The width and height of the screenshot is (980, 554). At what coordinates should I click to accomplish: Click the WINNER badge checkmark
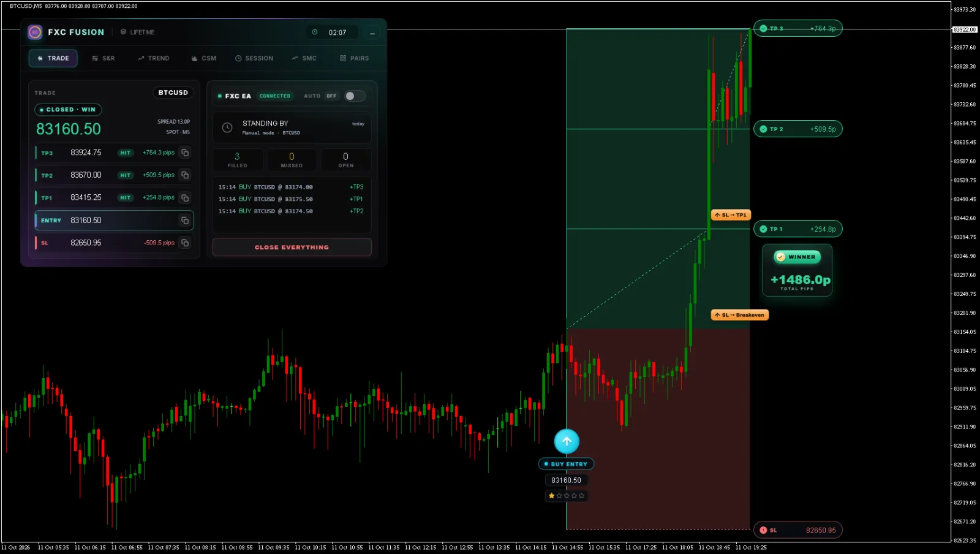[780, 257]
